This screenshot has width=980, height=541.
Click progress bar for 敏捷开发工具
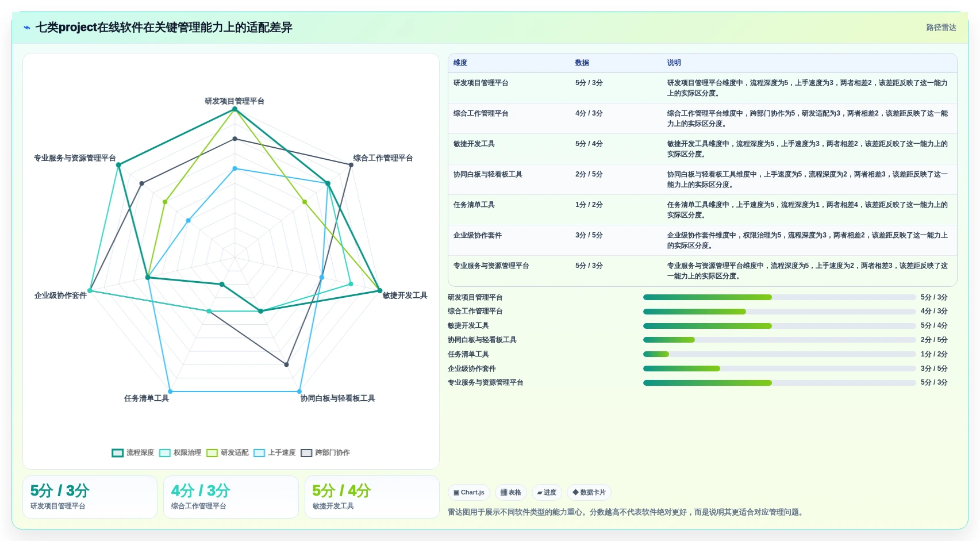coord(779,326)
